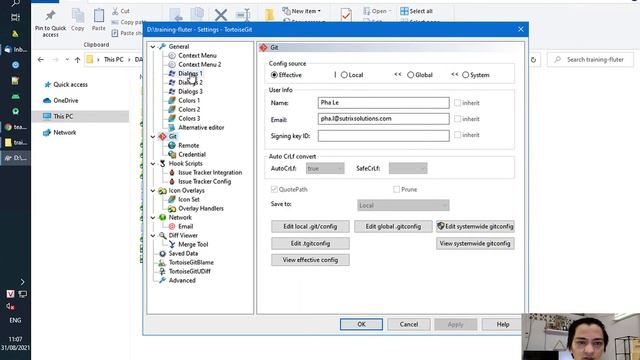Click View systemwide gitconfig button

pos(475,244)
